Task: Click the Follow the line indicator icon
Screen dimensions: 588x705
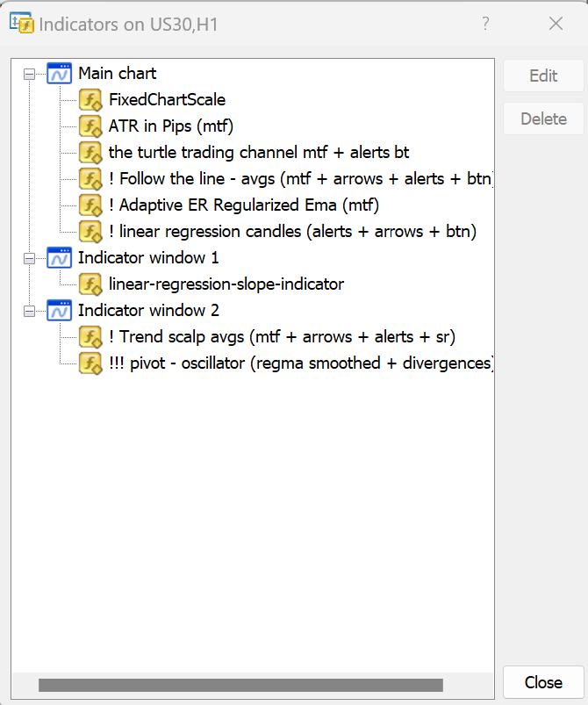Action: click(90, 179)
